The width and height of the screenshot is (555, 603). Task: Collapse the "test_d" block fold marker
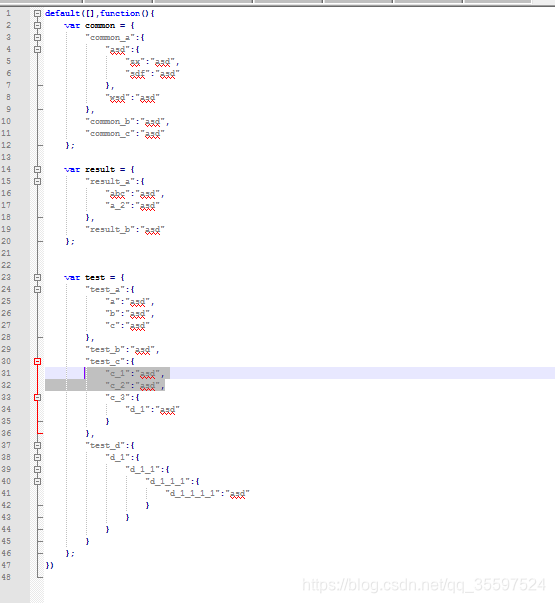click(x=37, y=445)
